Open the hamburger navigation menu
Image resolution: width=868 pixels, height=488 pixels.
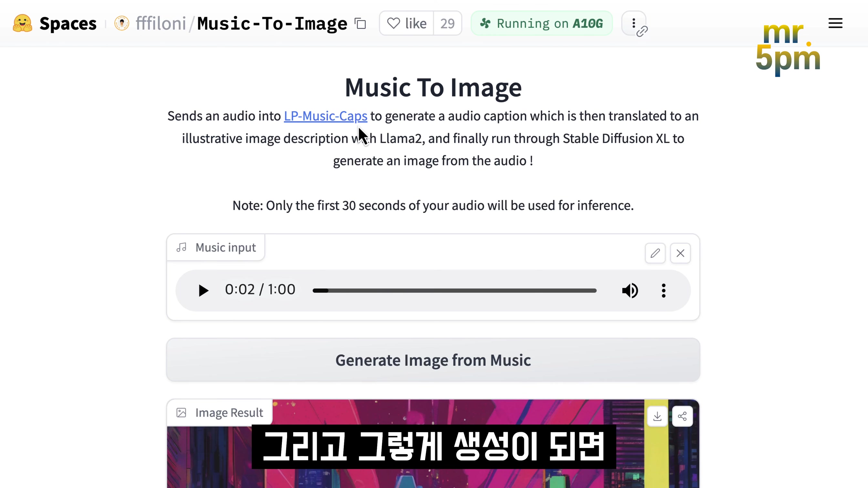tap(835, 23)
